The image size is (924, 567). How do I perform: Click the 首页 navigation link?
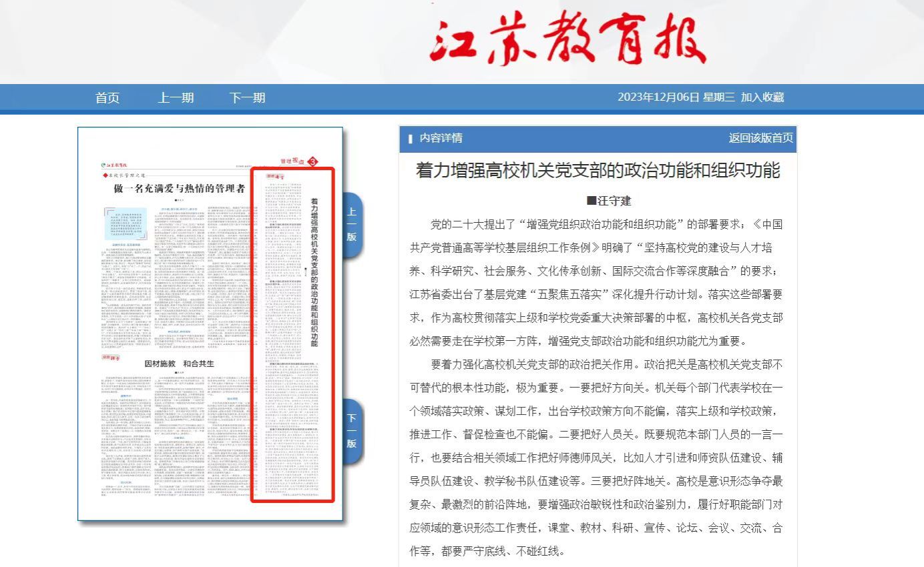click(x=107, y=98)
